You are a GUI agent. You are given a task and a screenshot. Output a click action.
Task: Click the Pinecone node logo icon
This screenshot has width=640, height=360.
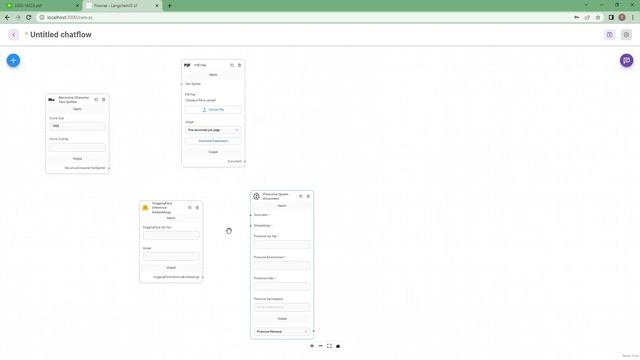(256, 196)
